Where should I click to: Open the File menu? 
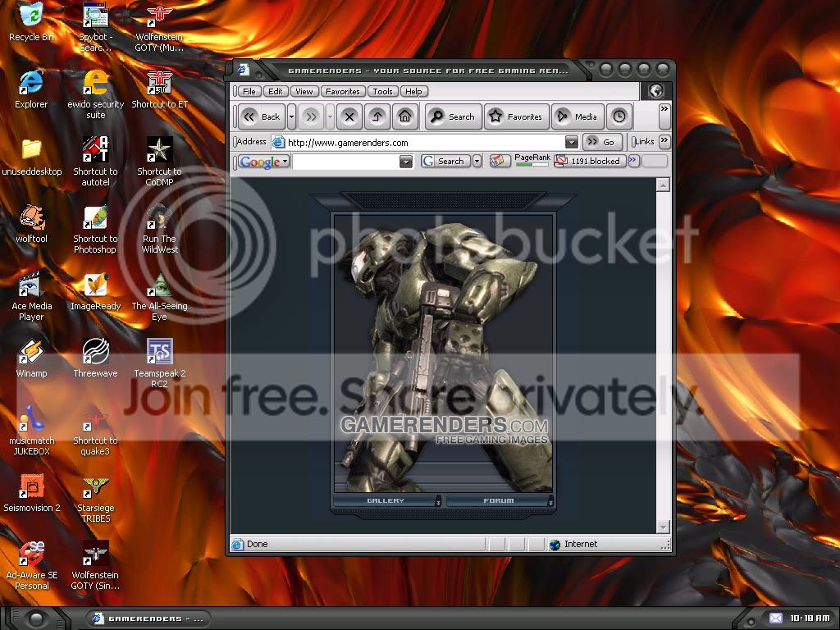pyautogui.click(x=249, y=91)
